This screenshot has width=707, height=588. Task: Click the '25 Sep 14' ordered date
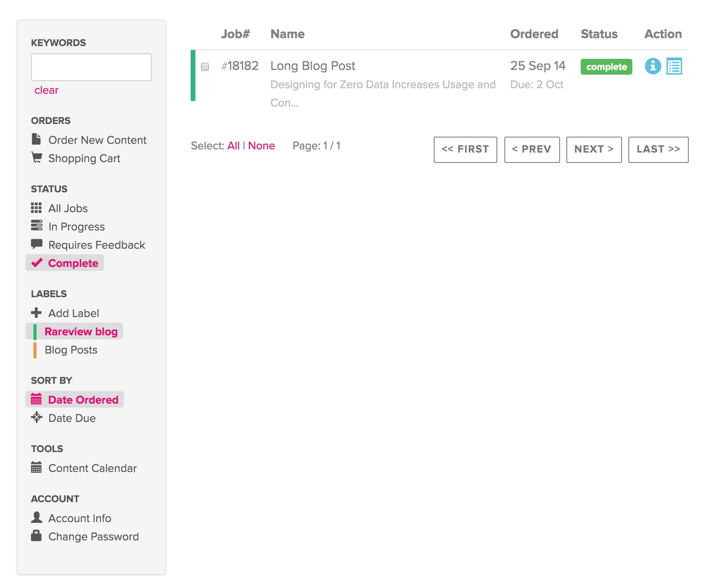[538, 66]
